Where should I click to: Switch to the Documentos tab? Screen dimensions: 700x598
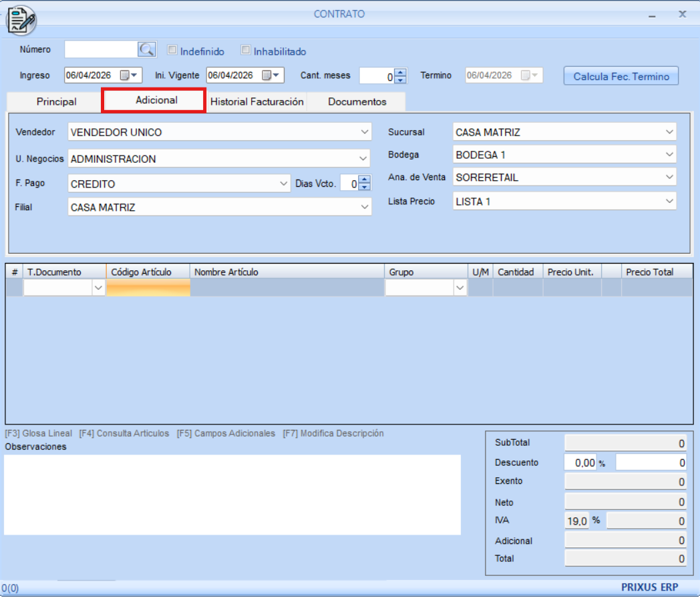pyautogui.click(x=357, y=102)
